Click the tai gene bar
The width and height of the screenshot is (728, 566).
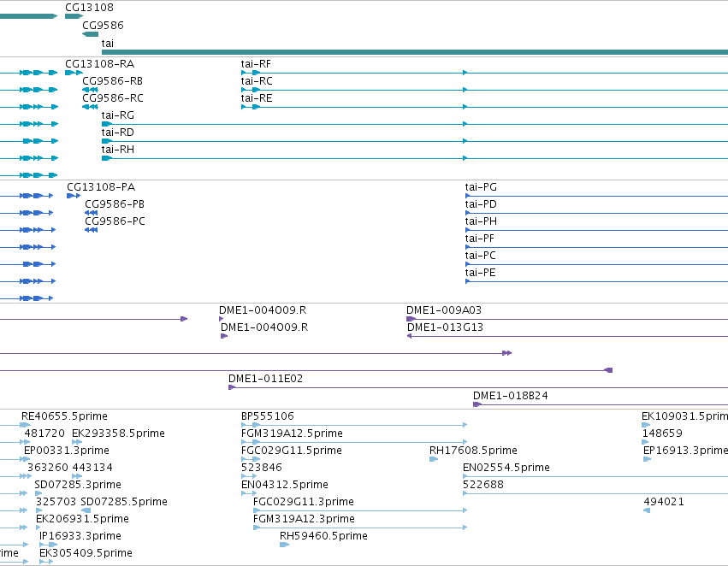[415, 52]
